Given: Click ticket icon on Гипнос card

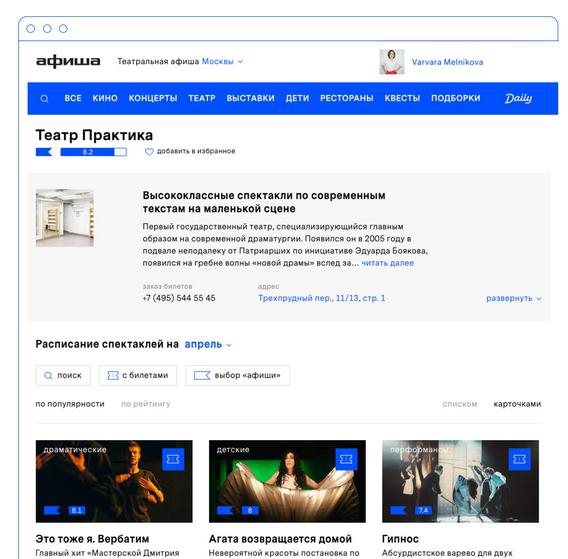Looking at the screenshot, I should tap(519, 459).
